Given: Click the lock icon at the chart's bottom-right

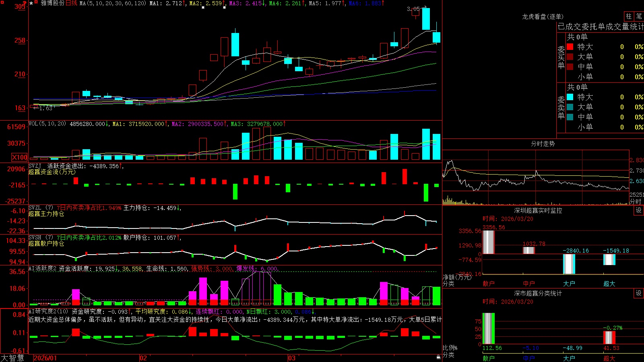Looking at the screenshot, I should [438, 357].
